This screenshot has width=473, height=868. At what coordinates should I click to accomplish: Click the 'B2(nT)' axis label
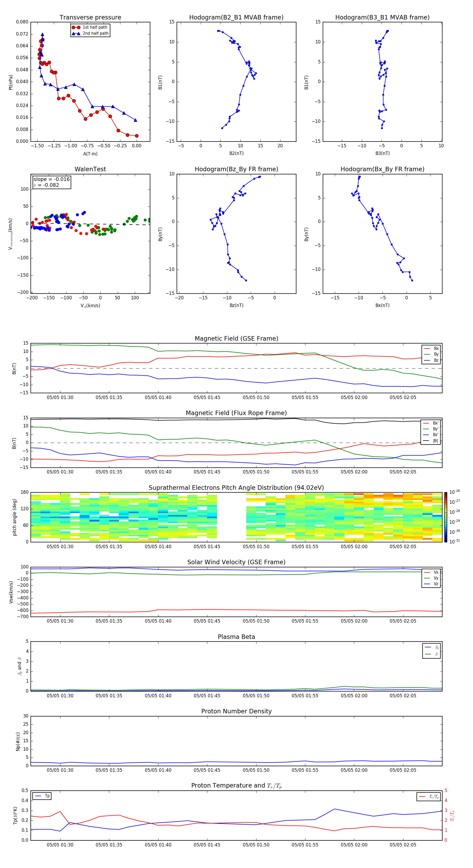point(236,153)
